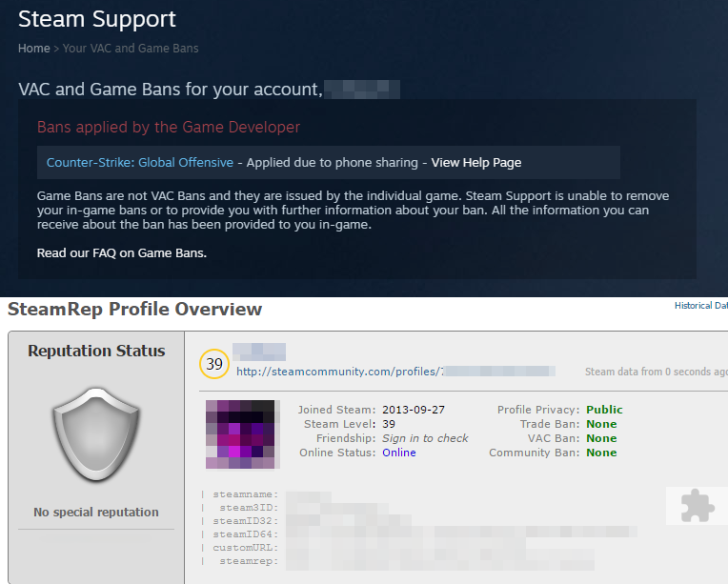Screen dimensions: 728x584
Task: Open the steamcommunity.com profile URL
Action: [x=395, y=372]
